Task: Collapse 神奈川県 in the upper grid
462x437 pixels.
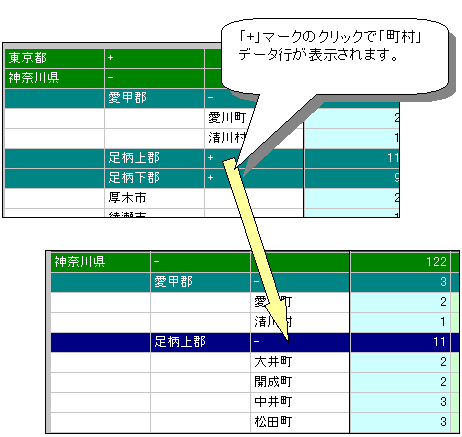Action: click(110, 78)
